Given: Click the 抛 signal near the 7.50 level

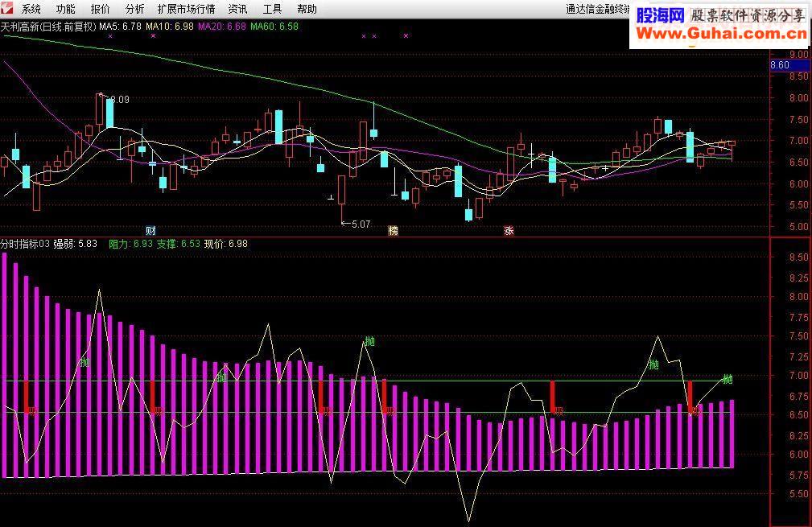Looking at the screenshot, I should [369, 340].
